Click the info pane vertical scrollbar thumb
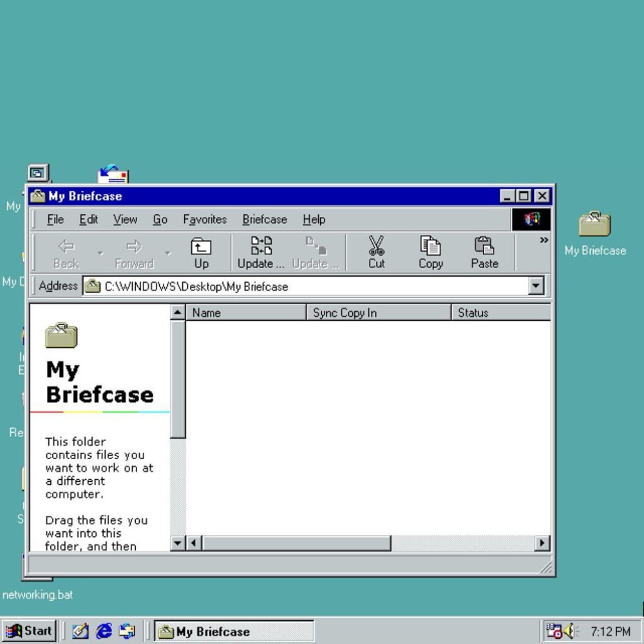The height and width of the screenshot is (644, 644). click(x=178, y=379)
